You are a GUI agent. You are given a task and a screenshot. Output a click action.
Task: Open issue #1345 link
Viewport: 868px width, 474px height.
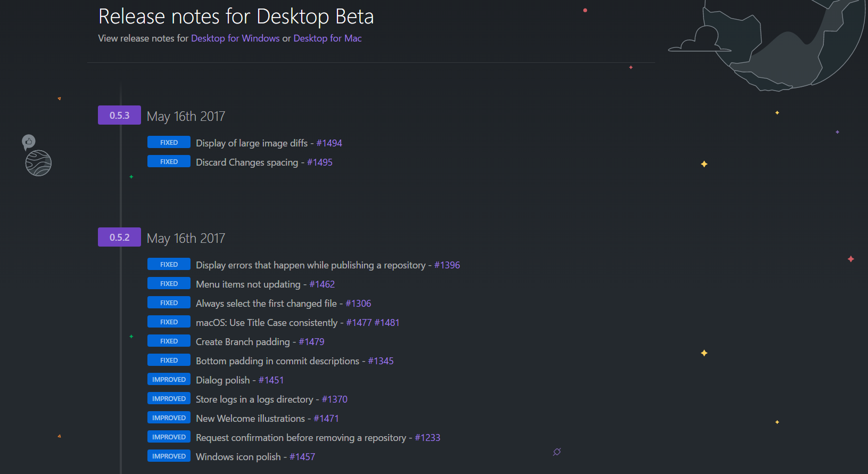tap(381, 361)
